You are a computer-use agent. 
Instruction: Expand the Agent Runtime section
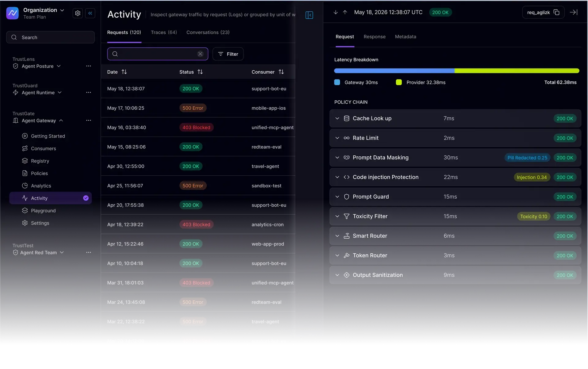click(59, 92)
